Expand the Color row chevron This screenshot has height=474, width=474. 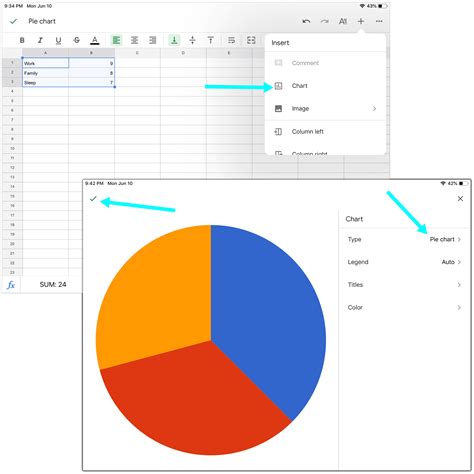pos(459,307)
